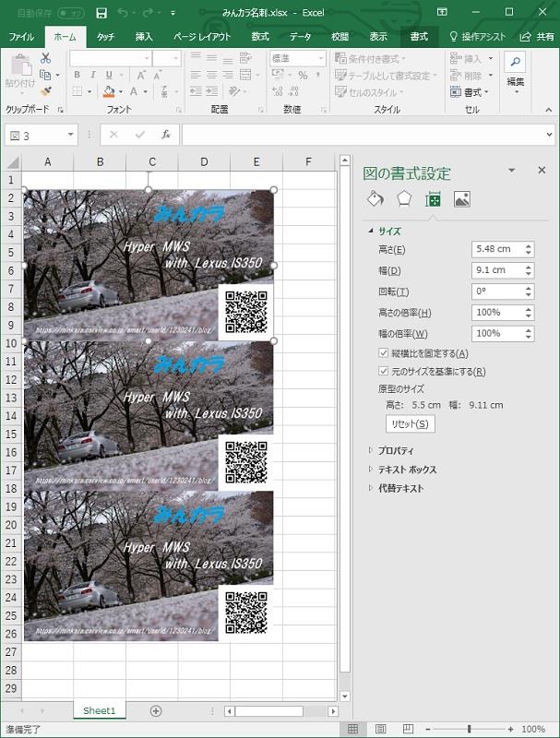
Task: Increase the scale height stepper
Action: point(529,309)
